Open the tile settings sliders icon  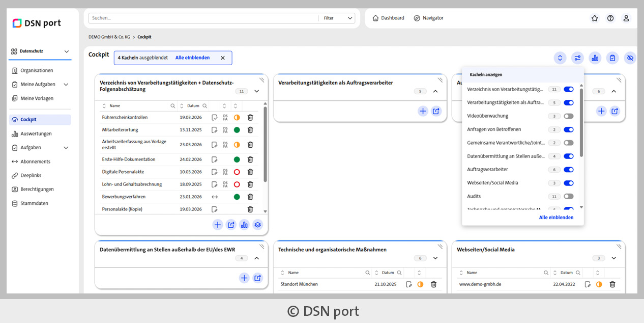(x=577, y=58)
